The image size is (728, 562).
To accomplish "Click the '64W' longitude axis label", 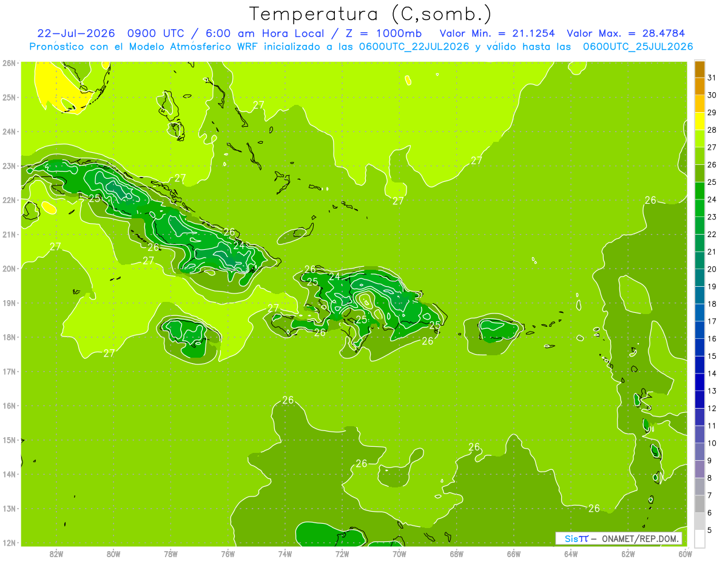I will point(571,554).
